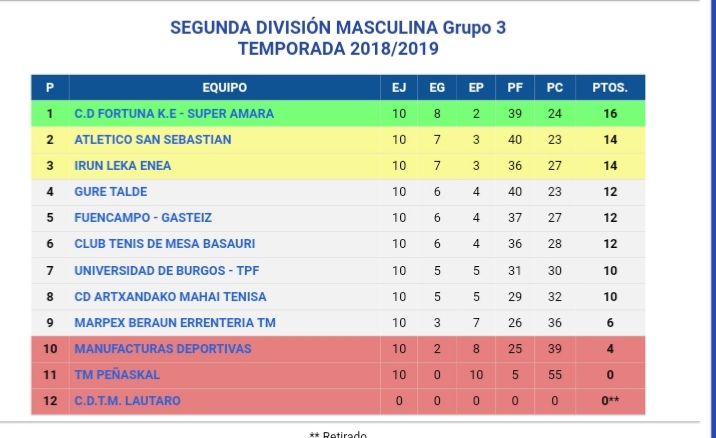Click the PF column header
The image size is (716, 438).
[x=515, y=87]
